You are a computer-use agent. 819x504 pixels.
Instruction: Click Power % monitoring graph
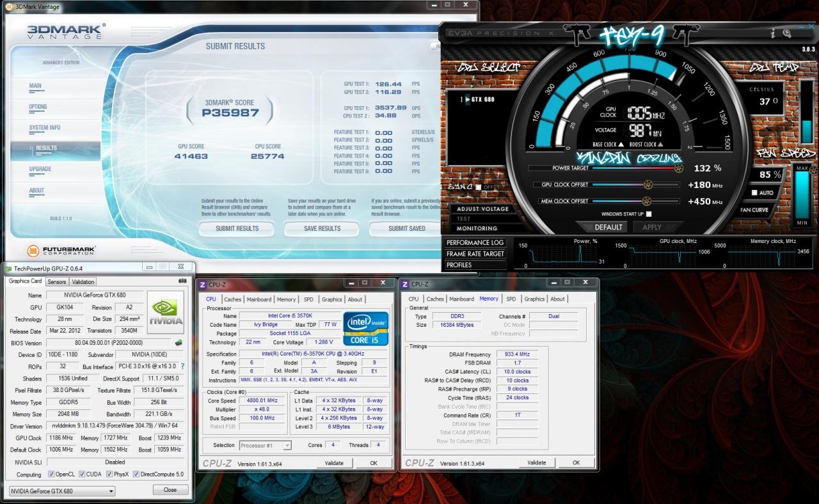[563, 255]
